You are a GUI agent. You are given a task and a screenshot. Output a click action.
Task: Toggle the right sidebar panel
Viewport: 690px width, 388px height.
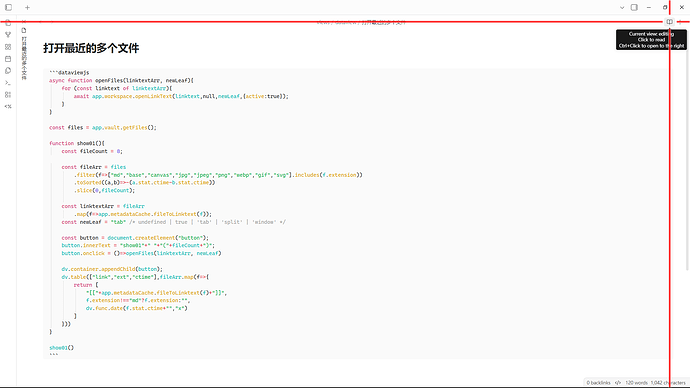point(634,7)
